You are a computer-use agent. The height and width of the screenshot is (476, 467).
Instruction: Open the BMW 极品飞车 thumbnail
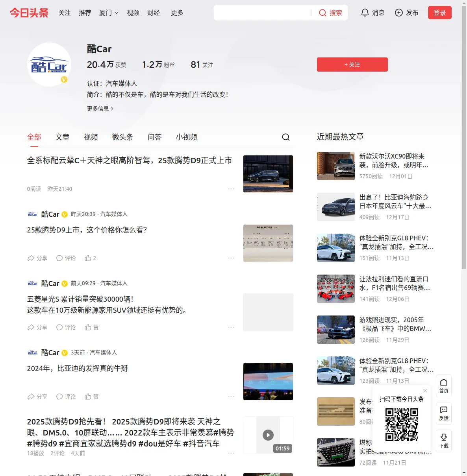(x=336, y=330)
